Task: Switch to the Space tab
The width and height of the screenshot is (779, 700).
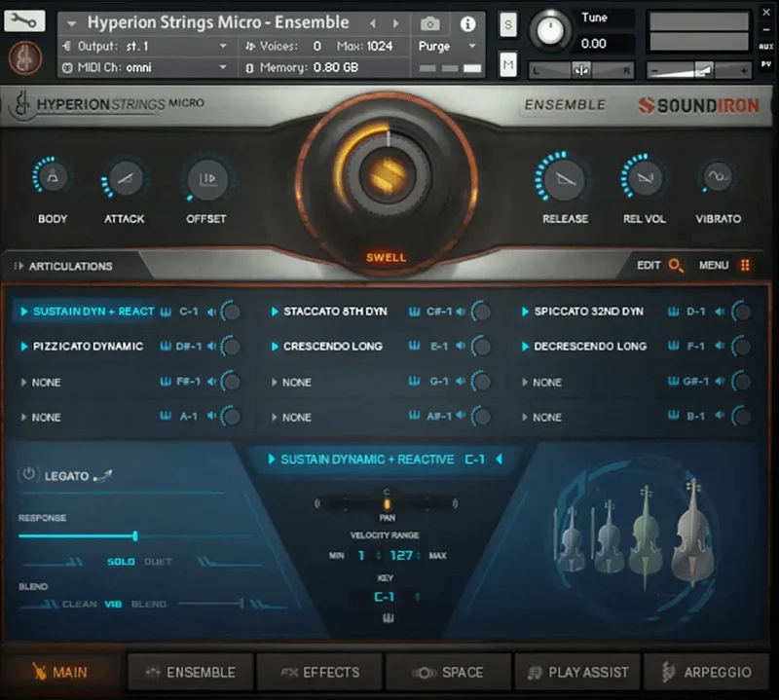Action: [449, 672]
